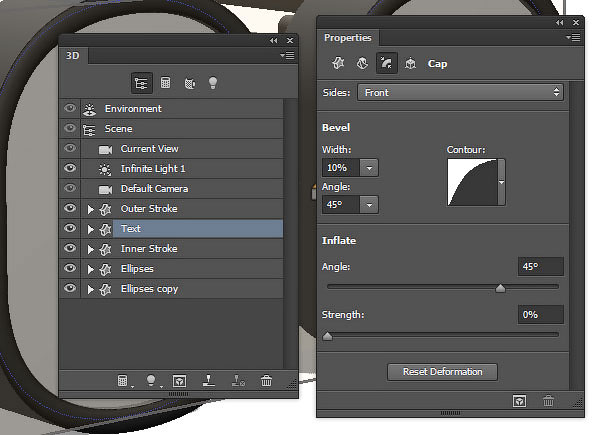Filter 3D panel by meshes
Screen dimensions: 600x435
pyautogui.click(x=165, y=83)
